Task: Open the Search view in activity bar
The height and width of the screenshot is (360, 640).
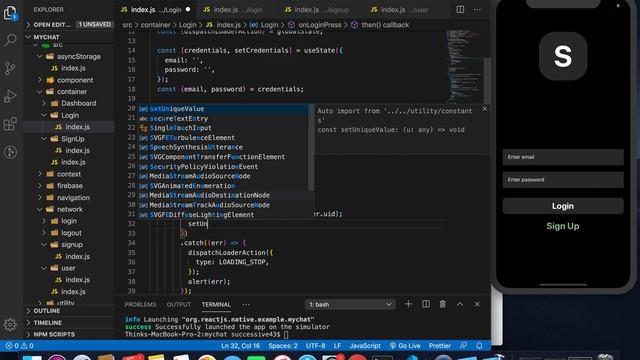Action: (10, 40)
